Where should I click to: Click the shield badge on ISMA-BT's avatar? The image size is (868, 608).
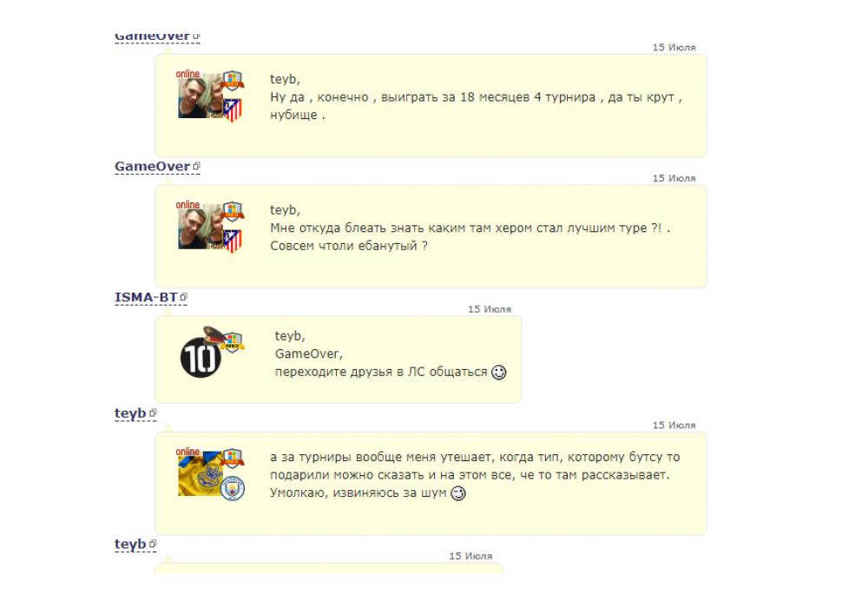(233, 343)
